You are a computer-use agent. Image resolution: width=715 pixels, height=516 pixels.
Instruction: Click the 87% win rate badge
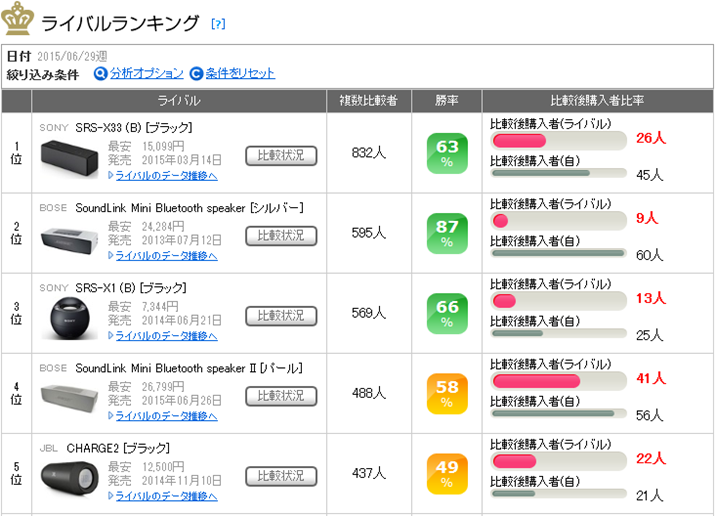tap(446, 233)
